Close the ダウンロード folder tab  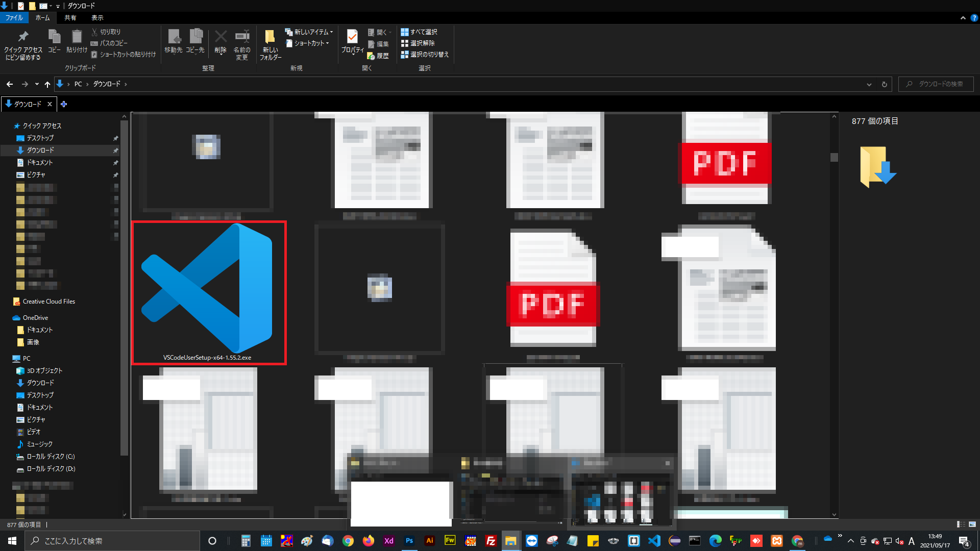tap(50, 104)
